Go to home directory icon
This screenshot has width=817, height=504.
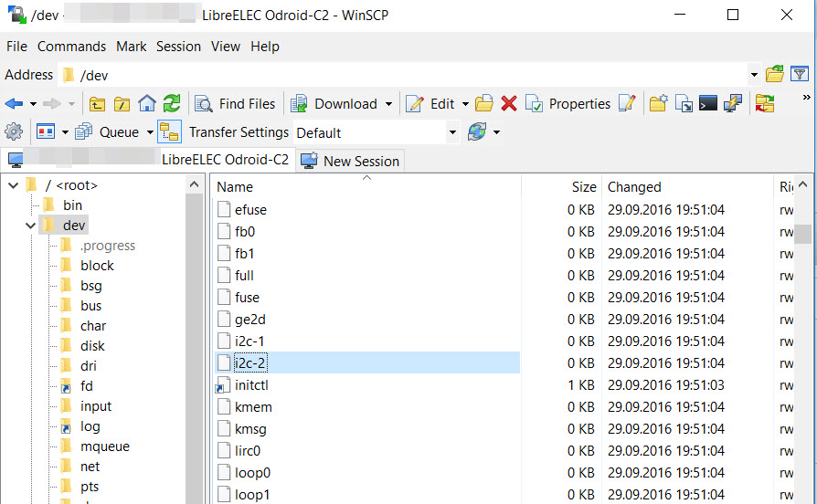pyautogui.click(x=147, y=104)
